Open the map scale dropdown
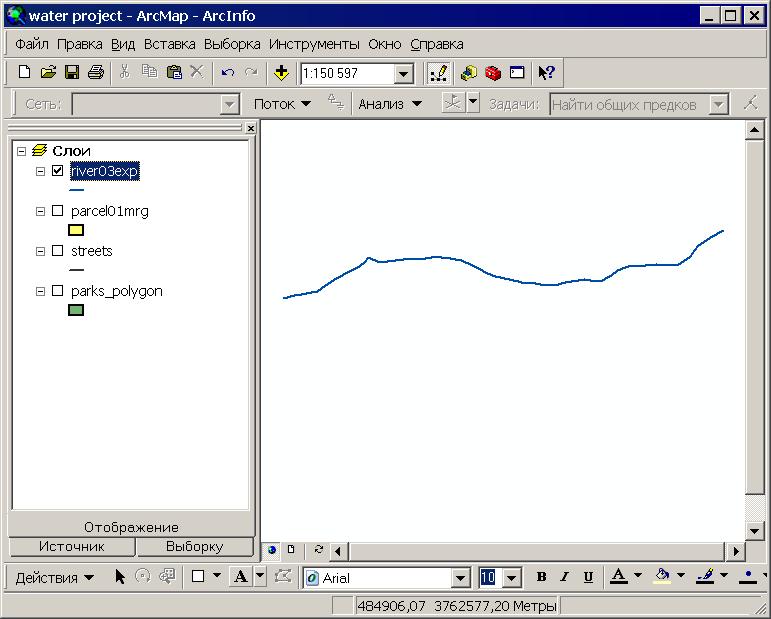Viewport: 771px width, 619px height. (x=403, y=74)
